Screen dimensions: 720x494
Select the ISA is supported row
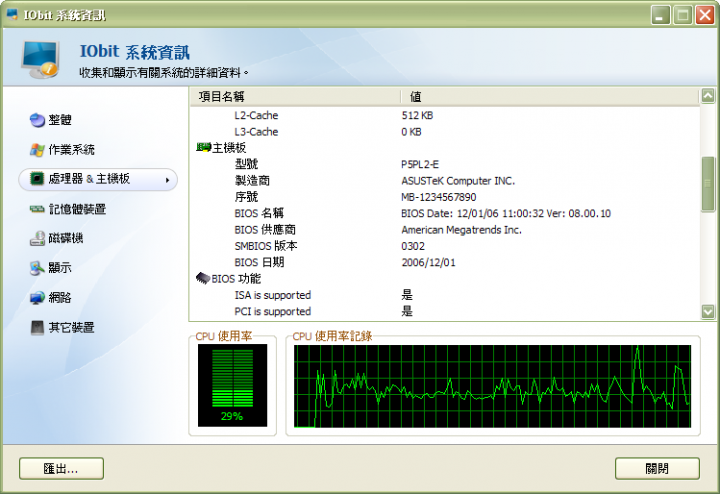coord(444,295)
